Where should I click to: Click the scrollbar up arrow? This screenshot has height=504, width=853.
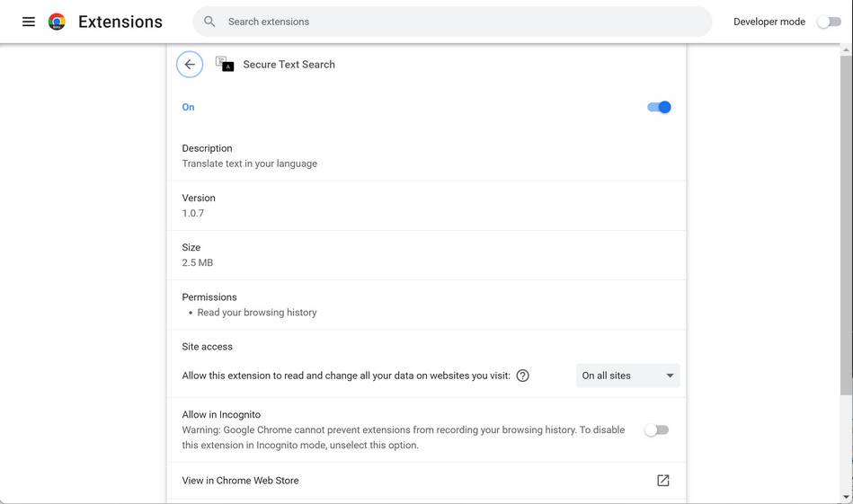click(x=846, y=50)
